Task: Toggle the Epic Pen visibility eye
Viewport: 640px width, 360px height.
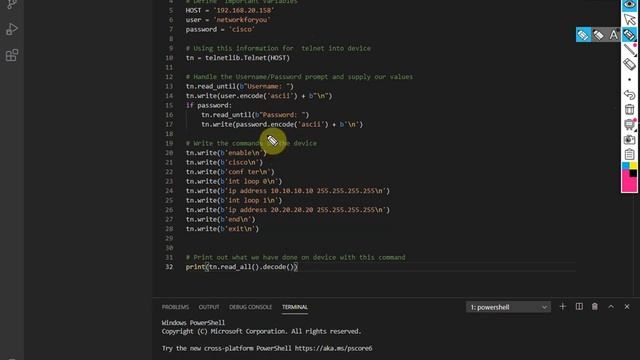Action: pyautogui.click(x=630, y=4)
